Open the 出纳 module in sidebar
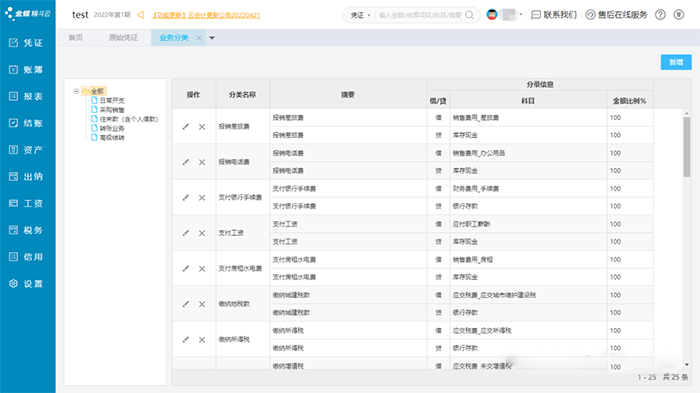This screenshot has width=700, height=393. coord(26,177)
